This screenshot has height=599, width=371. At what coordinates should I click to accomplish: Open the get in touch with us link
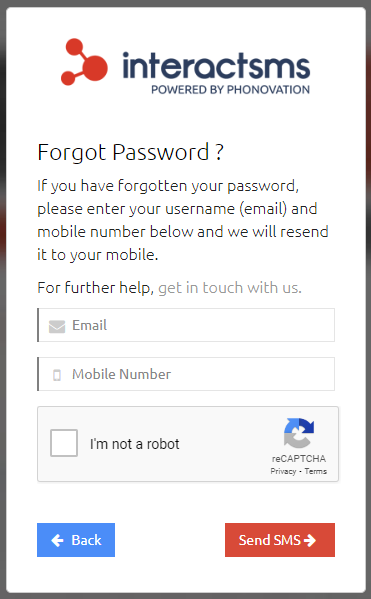tap(230, 288)
